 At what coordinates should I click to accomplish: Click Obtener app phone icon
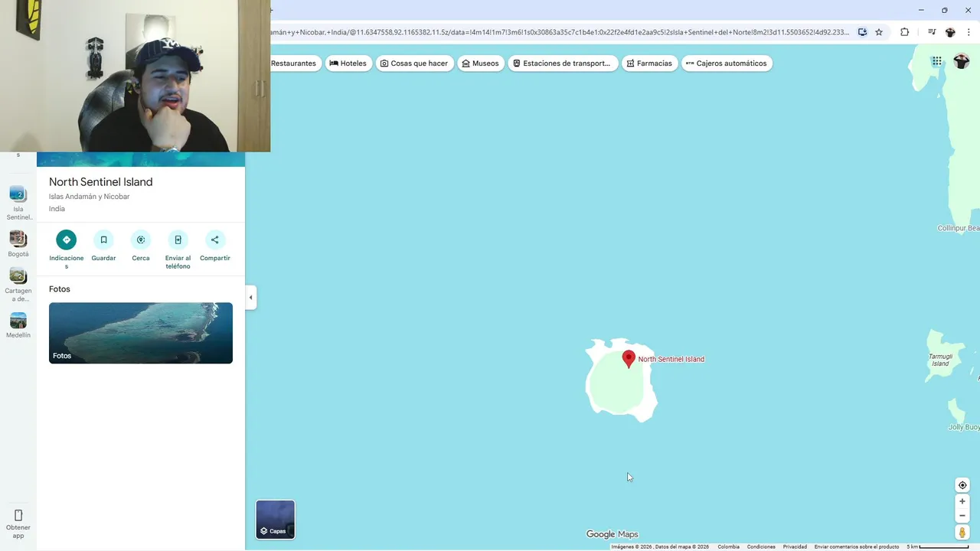pos(18,516)
